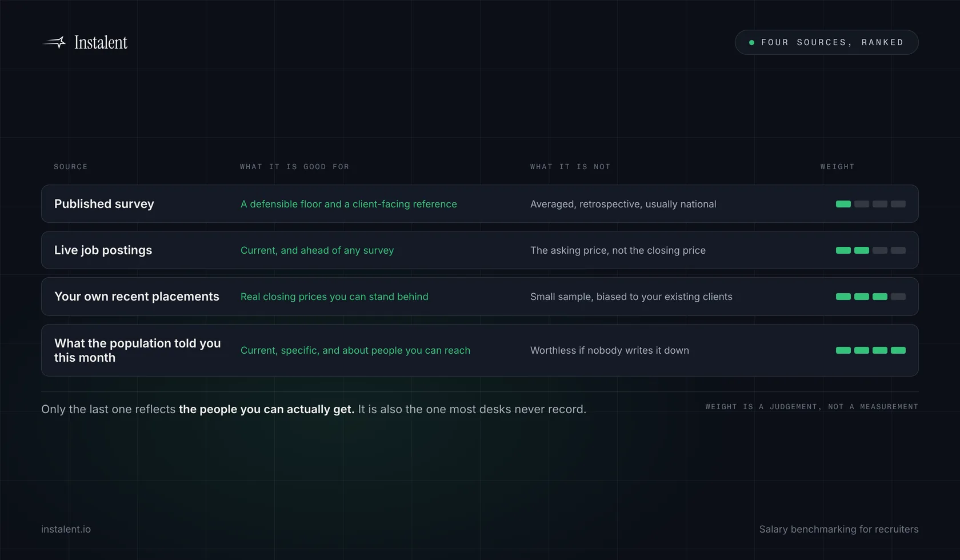Open the Four Sources, Ranked badge
The width and height of the screenshot is (960, 560).
pyautogui.click(x=826, y=42)
